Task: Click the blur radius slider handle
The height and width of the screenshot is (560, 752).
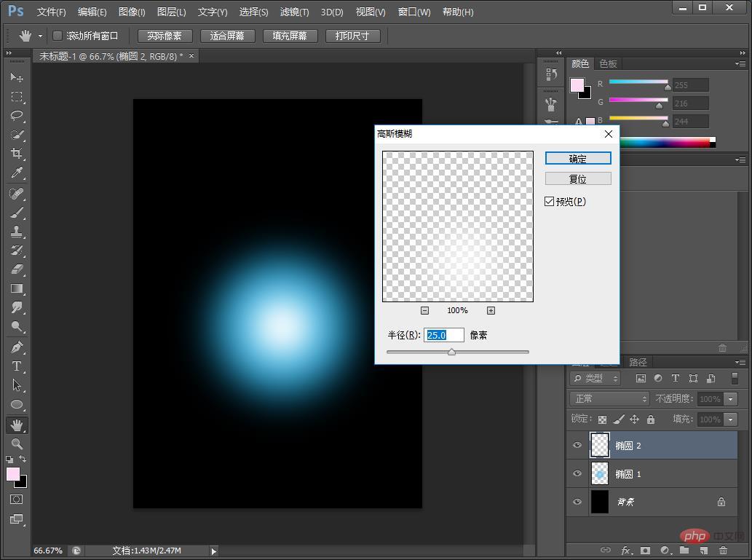Action: (451, 352)
